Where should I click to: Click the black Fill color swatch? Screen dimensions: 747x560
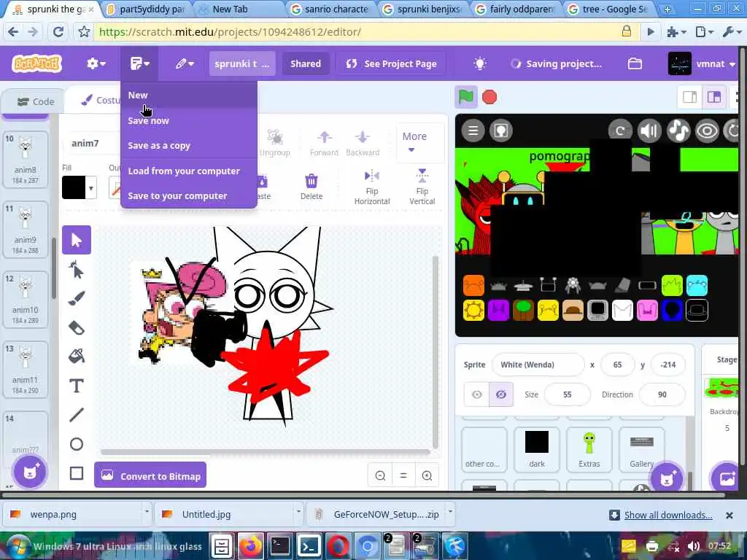74,187
